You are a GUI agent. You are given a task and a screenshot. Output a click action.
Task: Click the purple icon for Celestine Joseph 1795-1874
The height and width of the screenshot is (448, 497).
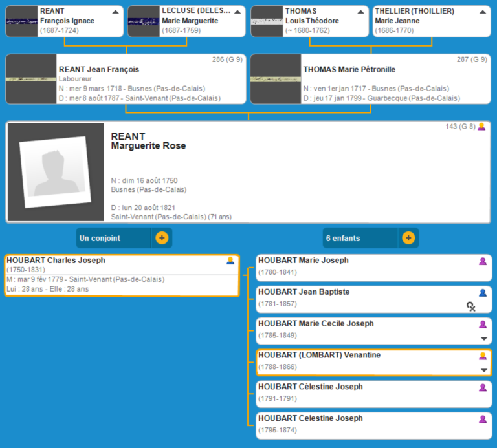[x=482, y=419]
